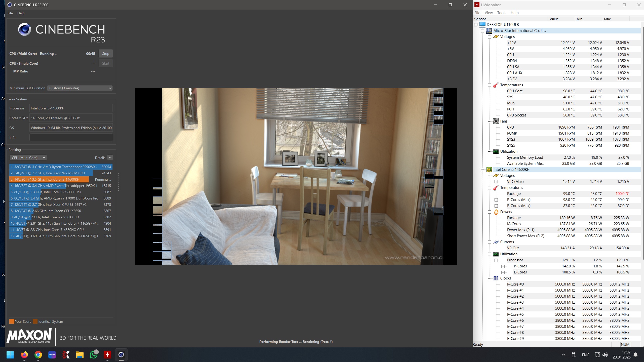644x362 pixels.
Task: Click the volume speaker tray icon
Action: click(605, 355)
